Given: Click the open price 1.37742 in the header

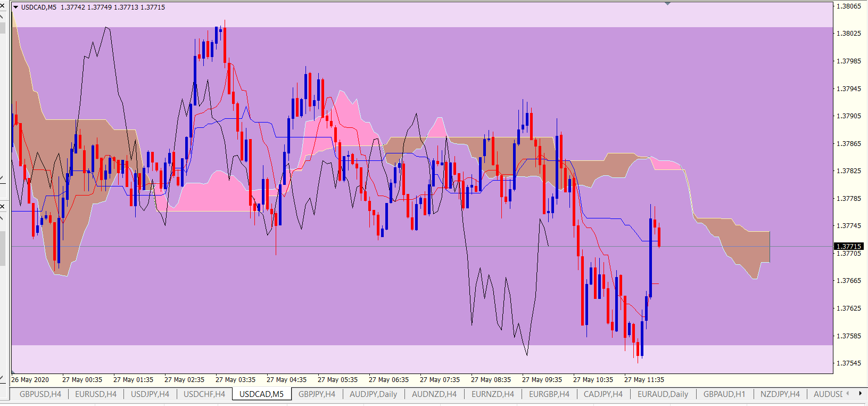Looking at the screenshot, I should point(72,7).
